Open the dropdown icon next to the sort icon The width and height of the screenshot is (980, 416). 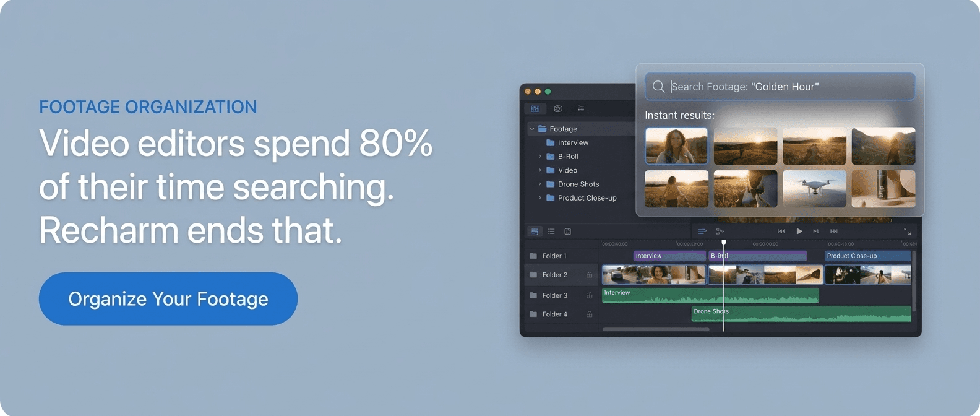(x=720, y=232)
